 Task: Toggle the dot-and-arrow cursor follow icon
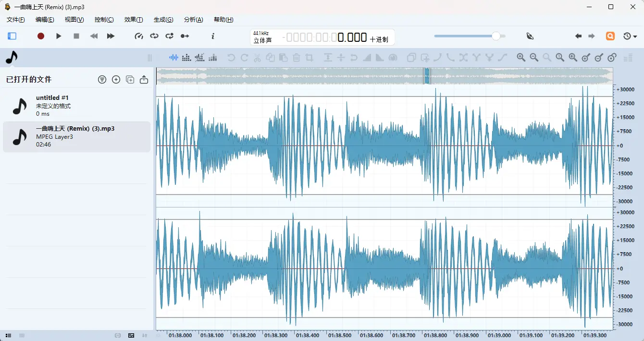[185, 36]
